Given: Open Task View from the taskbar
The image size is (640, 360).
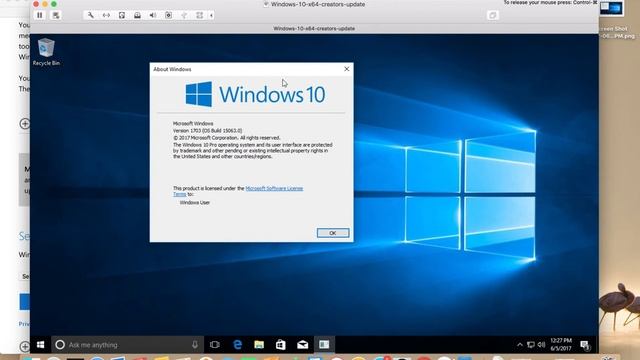Looking at the screenshot, I should (x=215, y=345).
